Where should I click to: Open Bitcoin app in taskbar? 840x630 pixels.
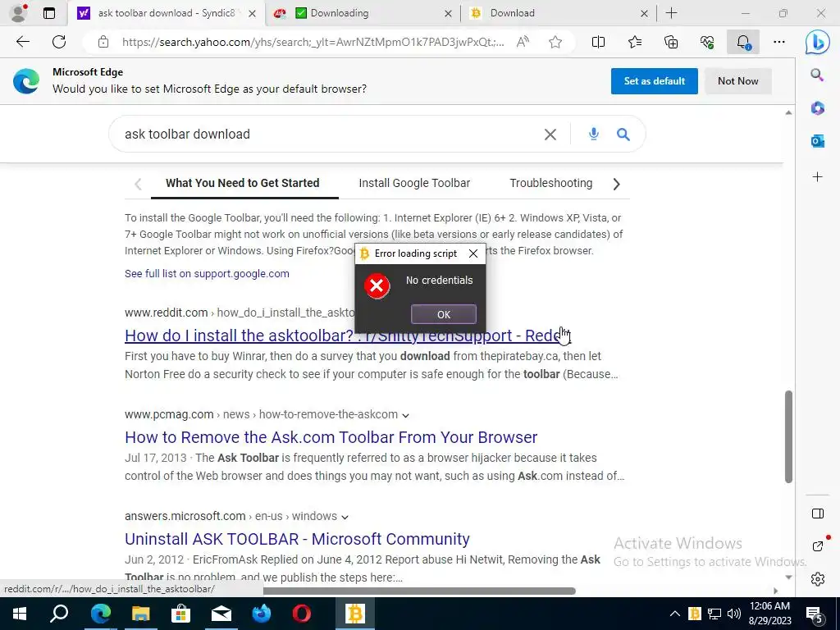point(354,614)
